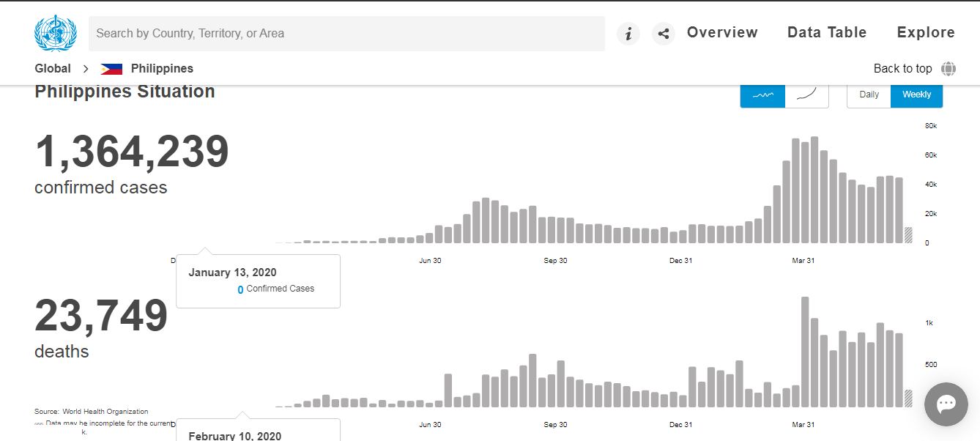Open the info icon button
The image size is (980, 441).
pos(628,34)
